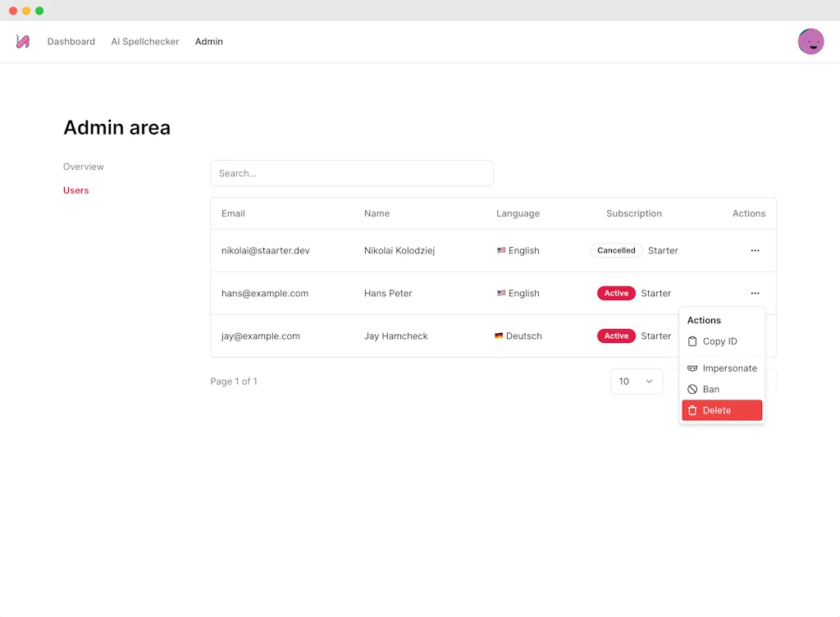840x617 pixels.
Task: Open the page size dropdown showing 10
Action: [x=637, y=381]
